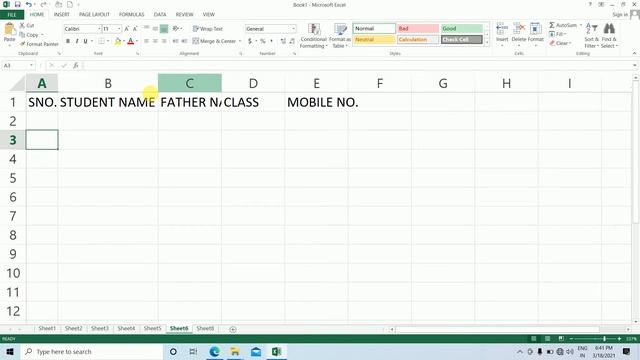Image resolution: width=640 pixels, height=360 pixels.
Task: Apply the Normal cell style
Action: tap(374, 29)
